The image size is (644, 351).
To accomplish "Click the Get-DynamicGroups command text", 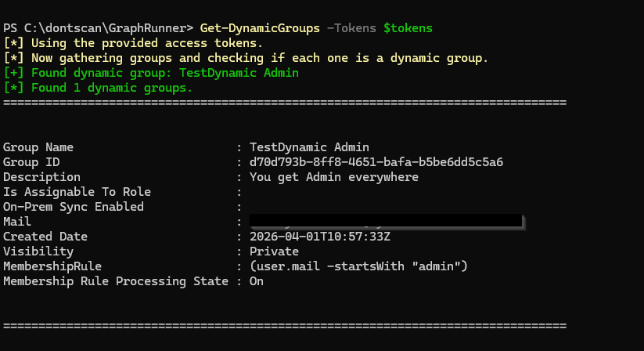I will click(x=260, y=28).
